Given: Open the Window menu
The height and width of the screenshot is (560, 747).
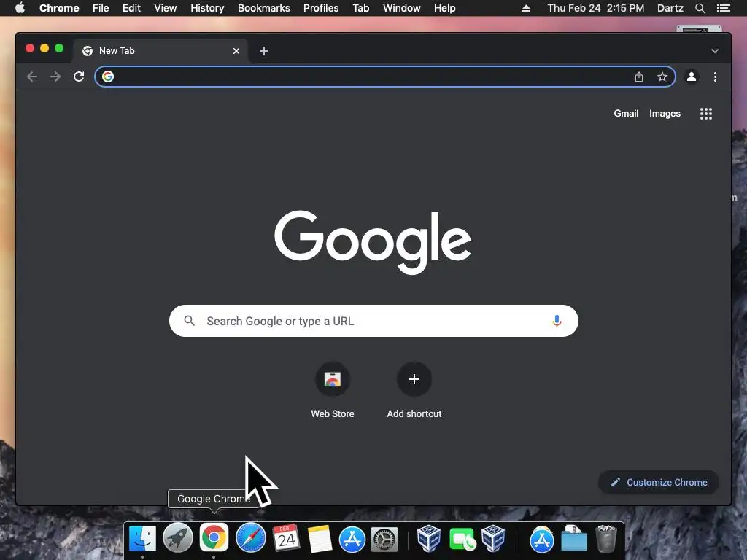Looking at the screenshot, I should 402,8.
